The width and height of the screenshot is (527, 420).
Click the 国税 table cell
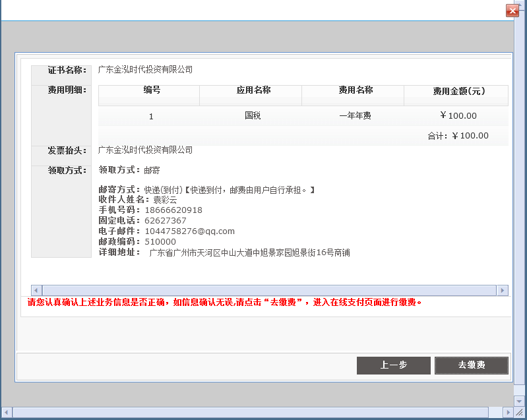253,115
